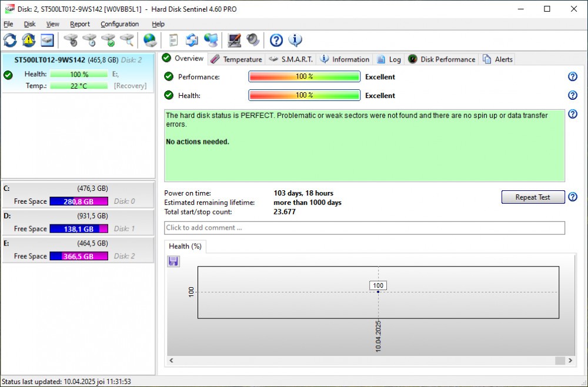Switch to the Overview tab
This screenshot has height=387, width=588.
coord(183,59)
